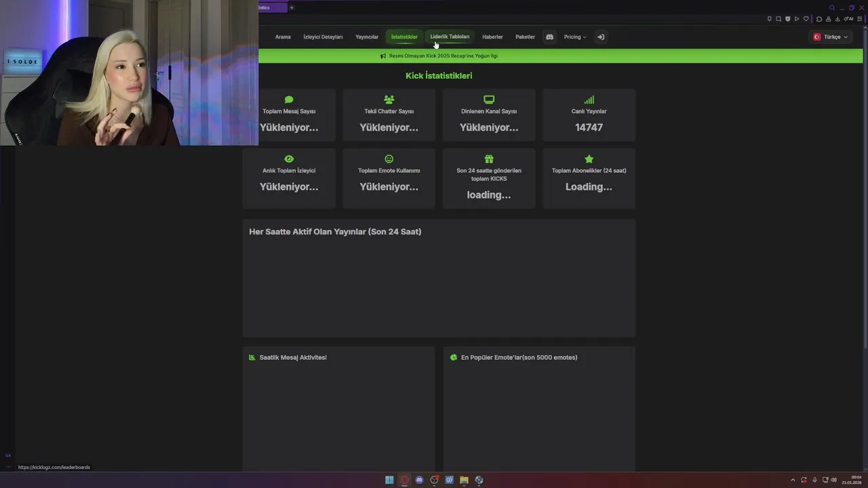Open the Türkçe language dropdown
The width and height of the screenshot is (868, 488).
pos(831,37)
